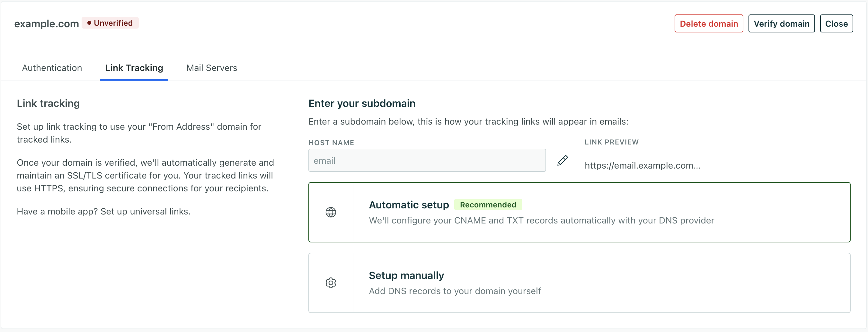The width and height of the screenshot is (868, 332).
Task: Click the gear icon beside Setup manually
Action: pos(331,283)
